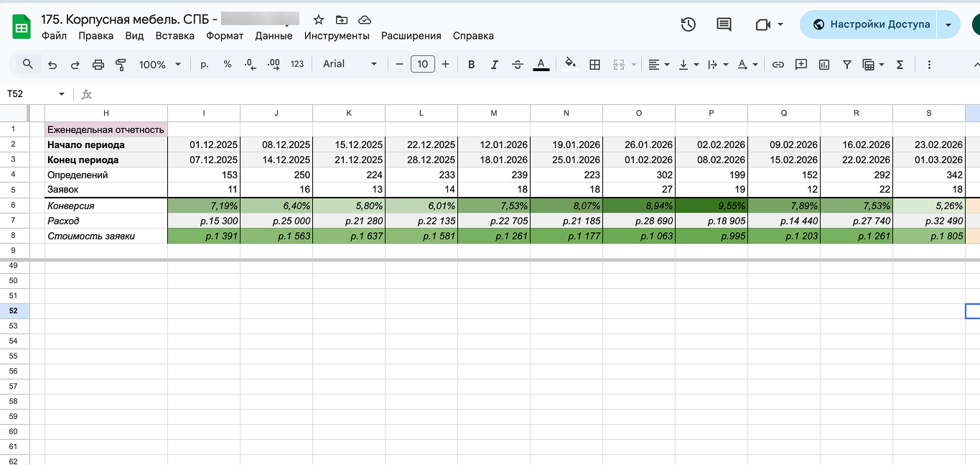
Task: Toggle italic text formatting
Action: pos(495,65)
